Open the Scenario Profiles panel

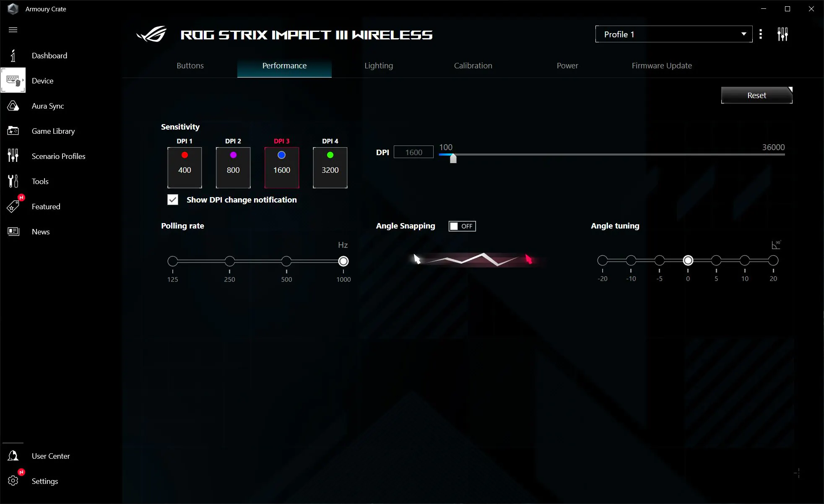tap(59, 156)
